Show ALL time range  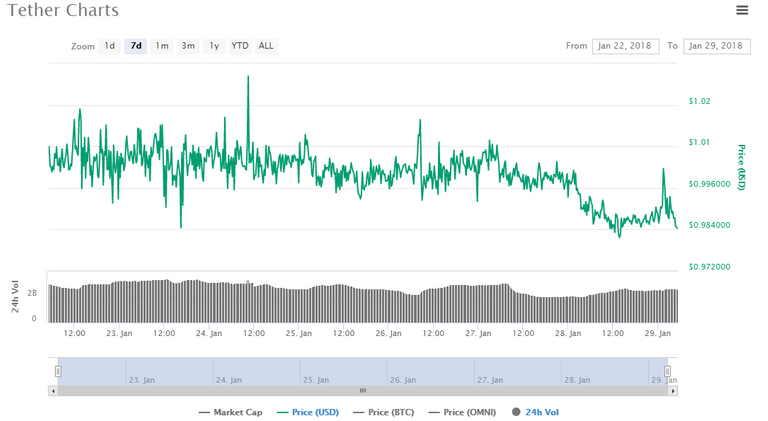[x=266, y=46]
